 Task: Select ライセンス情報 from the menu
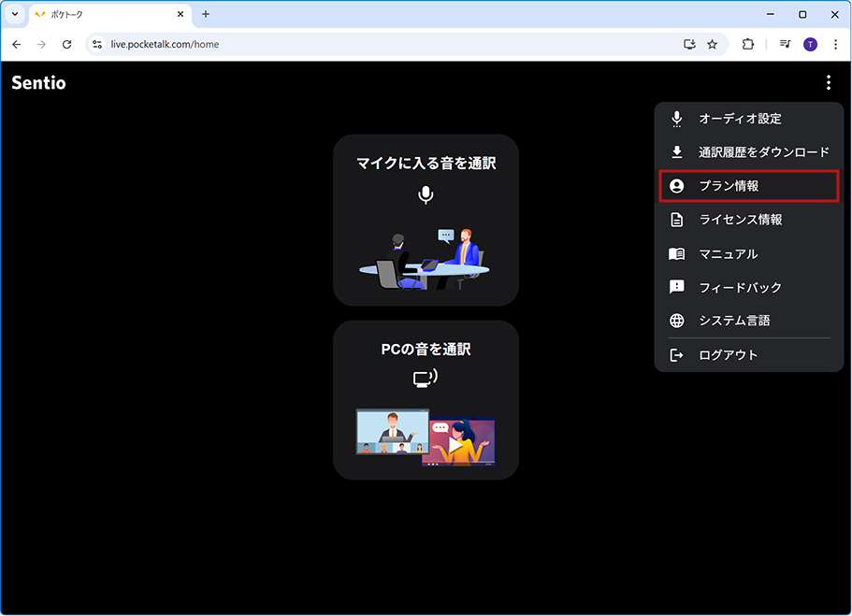coord(749,220)
